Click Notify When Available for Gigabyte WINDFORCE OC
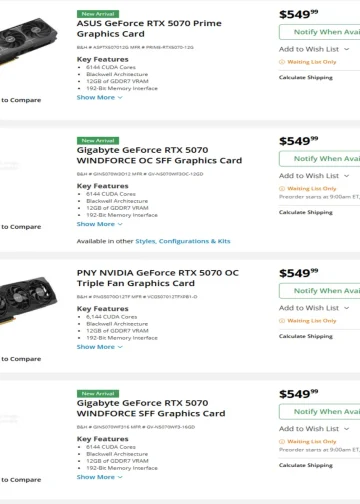The image size is (360, 504). [320, 159]
